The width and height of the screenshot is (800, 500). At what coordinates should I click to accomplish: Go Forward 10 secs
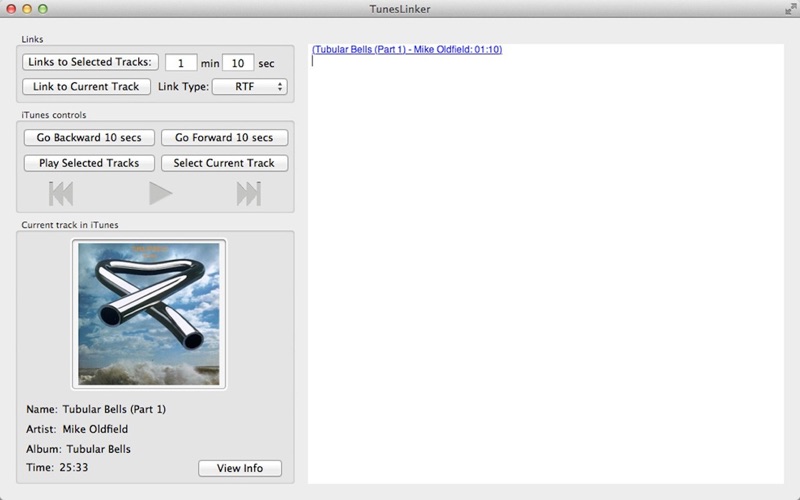tap(224, 137)
